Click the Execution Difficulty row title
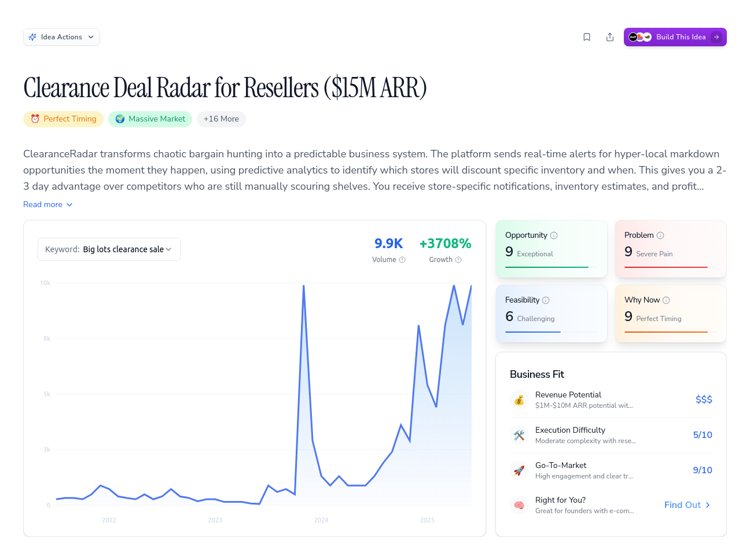The height and width of the screenshot is (560, 750). pos(570,430)
